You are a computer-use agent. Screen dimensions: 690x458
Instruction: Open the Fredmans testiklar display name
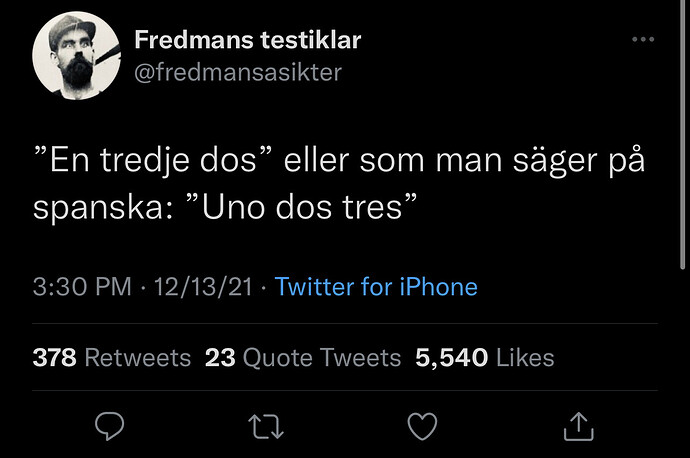click(248, 40)
